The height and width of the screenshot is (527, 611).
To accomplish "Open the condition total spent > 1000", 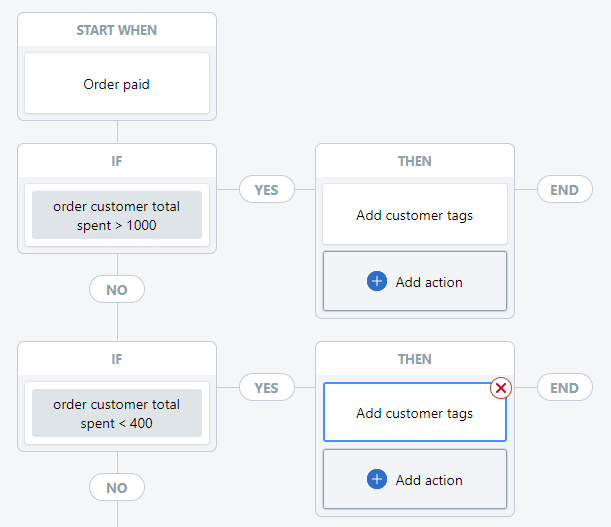I will click(117, 216).
